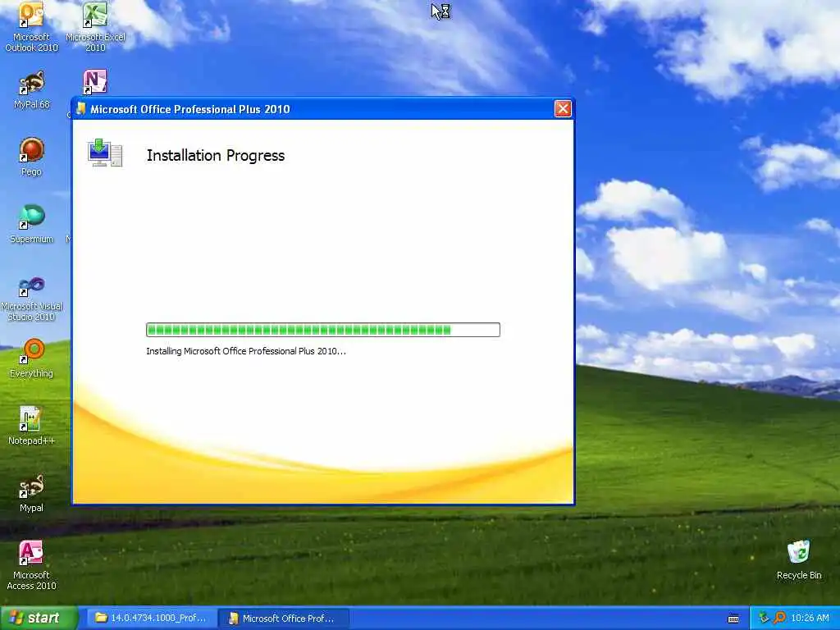Viewport: 840px width, 630px height.
Task: Click the Microsoft Office Professional Plus 2010 title bar
Action: click(x=323, y=109)
